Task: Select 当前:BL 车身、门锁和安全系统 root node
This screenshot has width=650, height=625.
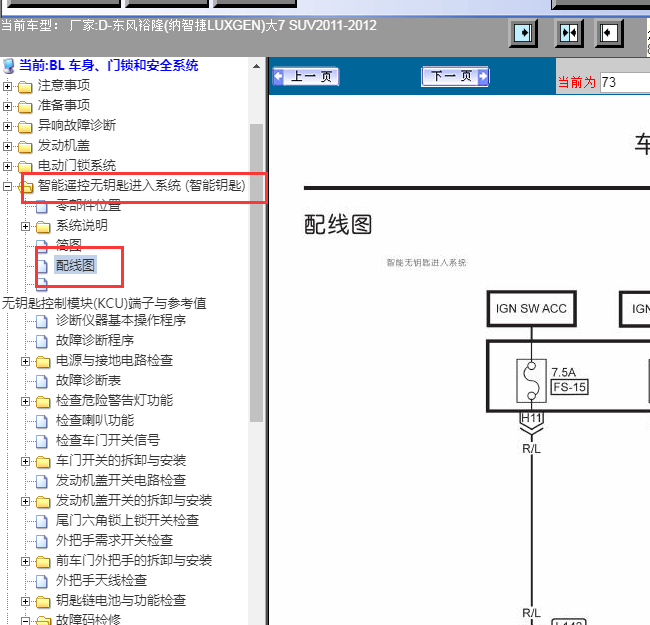Action: pos(109,65)
